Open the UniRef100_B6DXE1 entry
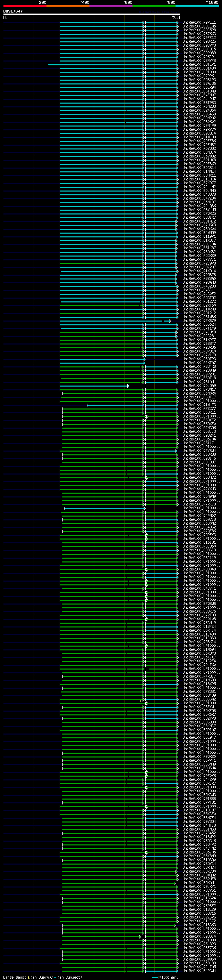 pos(199,412)
